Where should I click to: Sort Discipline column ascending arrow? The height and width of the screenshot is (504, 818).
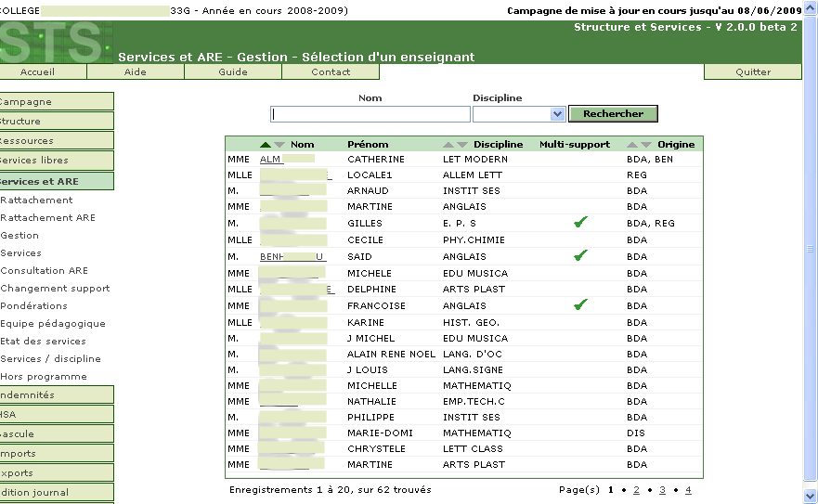click(x=448, y=145)
